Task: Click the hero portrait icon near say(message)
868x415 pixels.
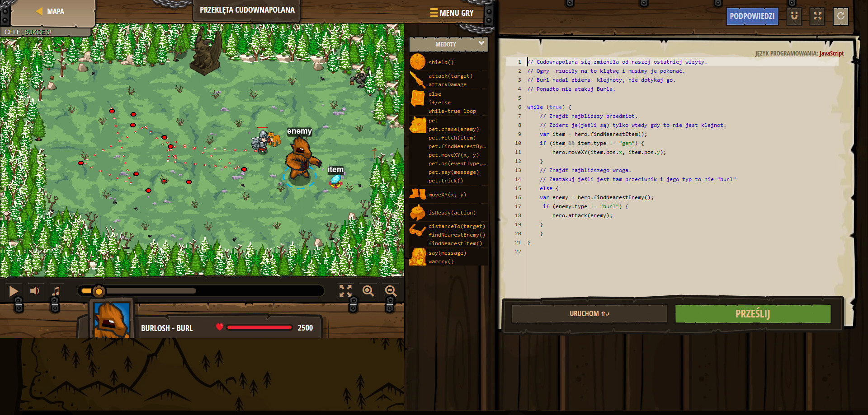Action: [x=418, y=257]
